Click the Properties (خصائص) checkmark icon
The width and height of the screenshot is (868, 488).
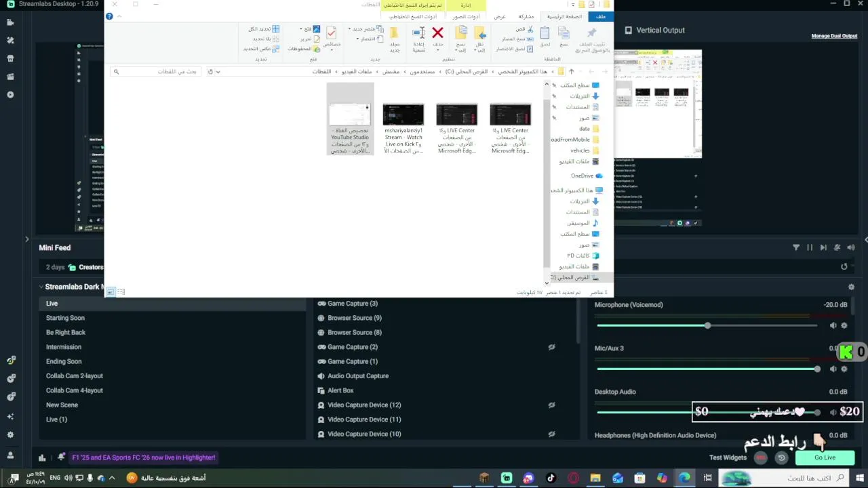point(332,33)
